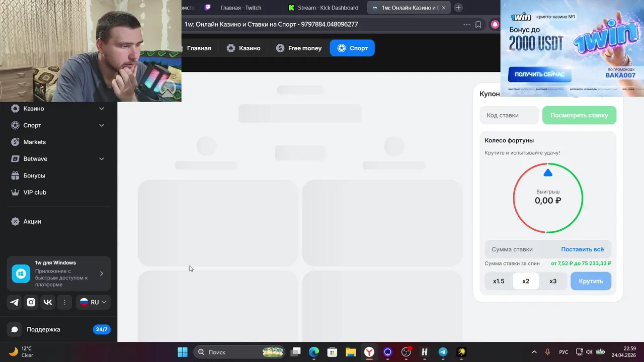Select the x2 multiplier
Image resolution: width=644 pixels, height=362 pixels.
click(526, 281)
